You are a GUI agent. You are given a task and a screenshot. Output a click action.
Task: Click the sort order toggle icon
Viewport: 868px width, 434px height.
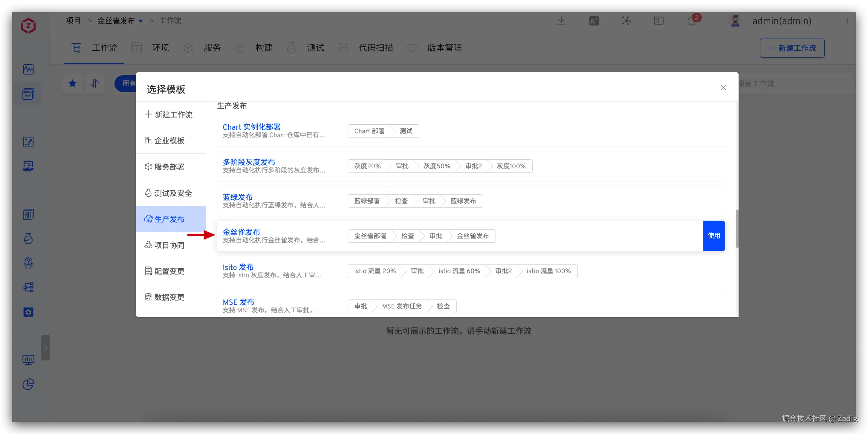(x=95, y=83)
